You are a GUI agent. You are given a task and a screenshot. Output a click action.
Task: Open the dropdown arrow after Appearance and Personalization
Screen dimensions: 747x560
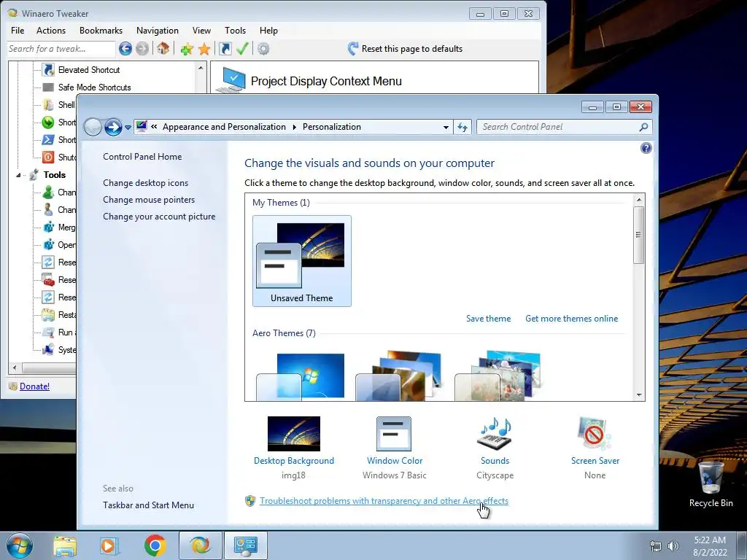point(294,127)
